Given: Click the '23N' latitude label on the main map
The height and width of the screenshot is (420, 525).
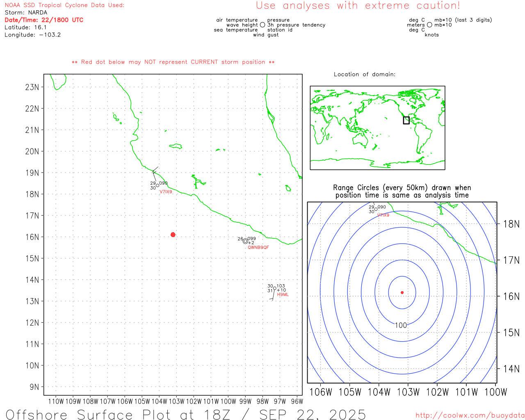Looking at the screenshot, I should (x=32, y=87).
